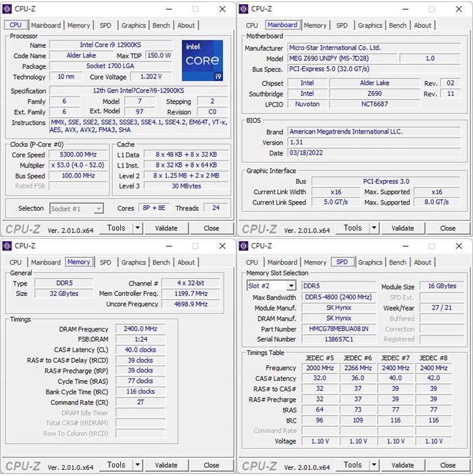Click Tools button in Memory window
The height and width of the screenshot is (476, 473).
(116, 465)
